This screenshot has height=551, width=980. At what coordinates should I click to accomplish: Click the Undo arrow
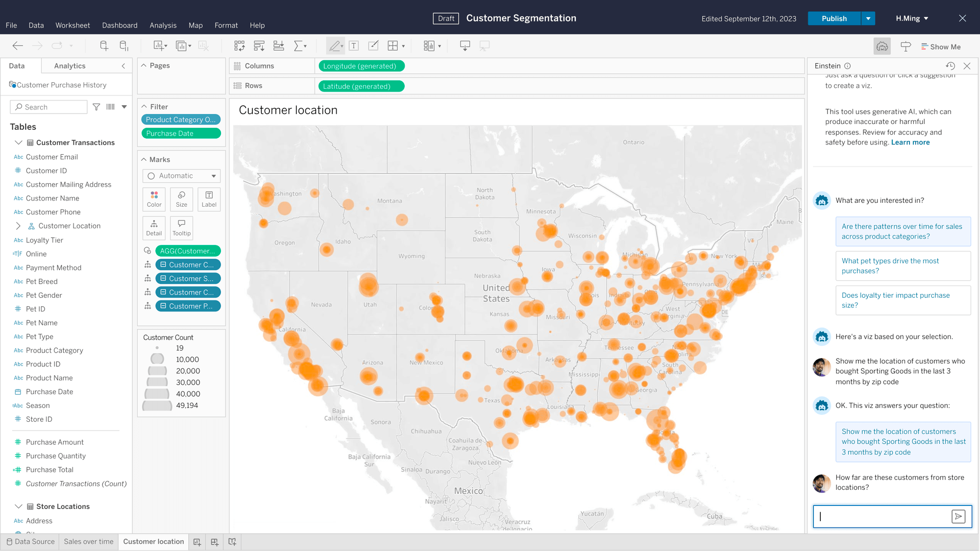coord(18,46)
